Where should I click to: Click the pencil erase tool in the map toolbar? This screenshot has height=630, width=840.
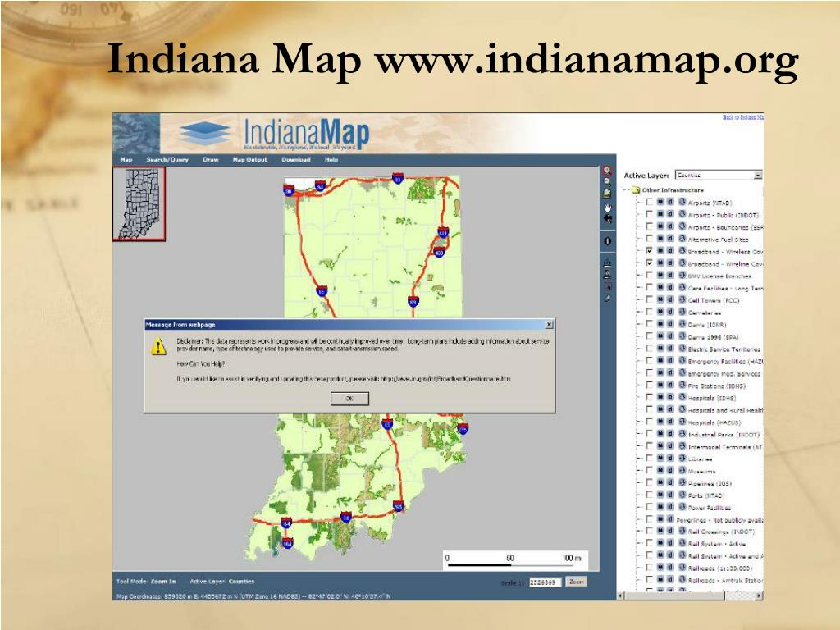click(608, 299)
